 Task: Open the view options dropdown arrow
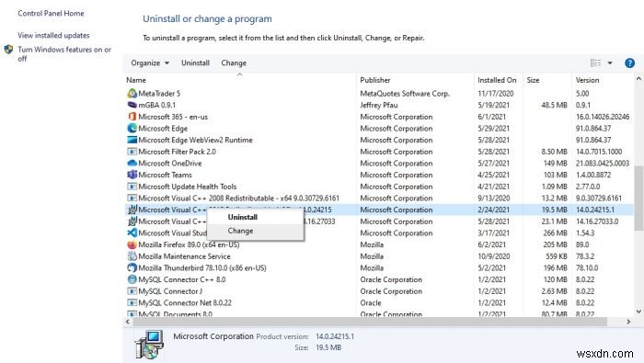pyautogui.click(x=610, y=62)
